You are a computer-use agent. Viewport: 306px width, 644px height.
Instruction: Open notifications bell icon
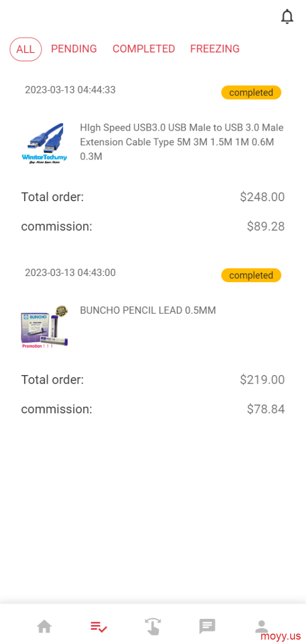[287, 17]
